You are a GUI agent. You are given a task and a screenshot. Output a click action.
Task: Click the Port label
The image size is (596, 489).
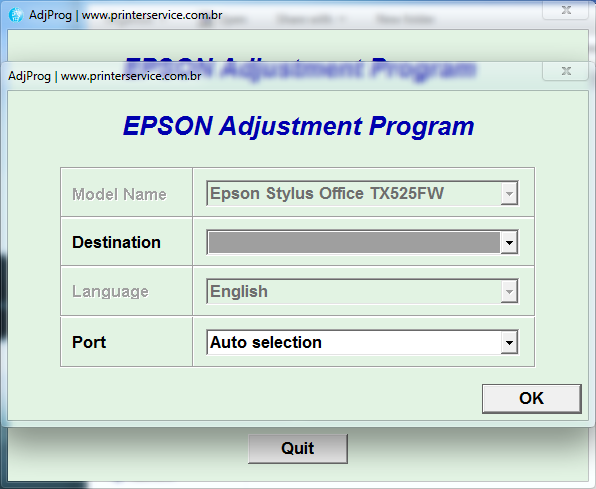point(89,342)
